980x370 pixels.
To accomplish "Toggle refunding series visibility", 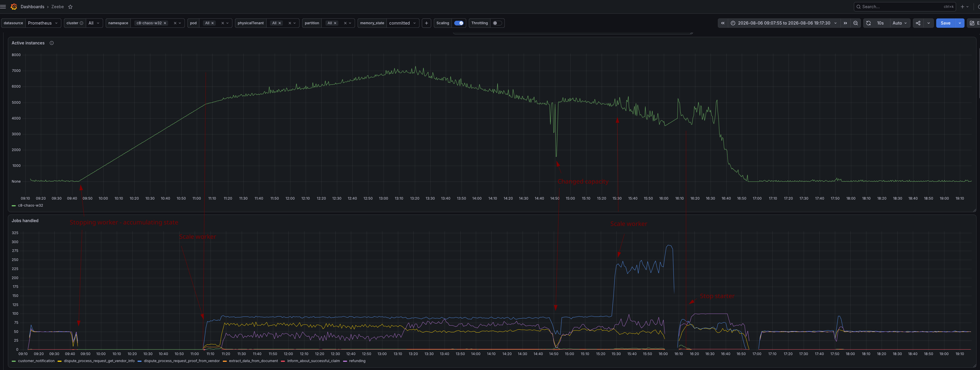I will pyautogui.click(x=357, y=361).
